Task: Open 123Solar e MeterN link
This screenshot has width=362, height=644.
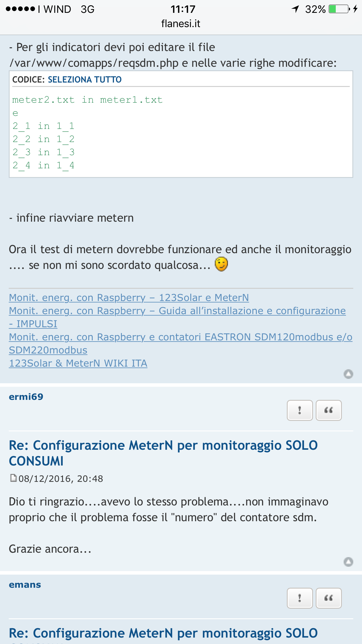Action: (x=129, y=297)
